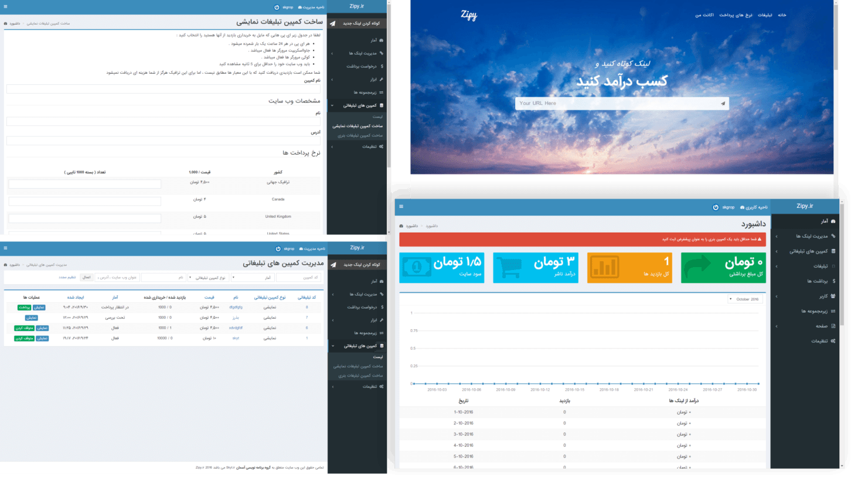The height and width of the screenshot is (492, 868).
Task: Click the Zipy logo on the landing page
Action: [469, 16]
